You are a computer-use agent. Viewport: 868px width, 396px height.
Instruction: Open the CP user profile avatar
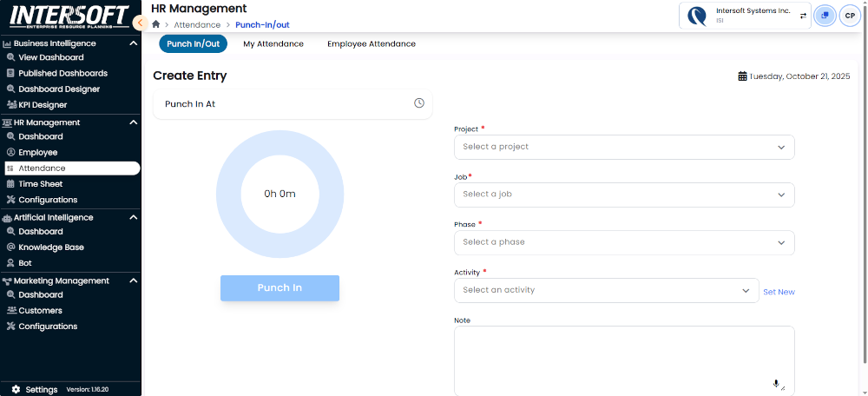[850, 16]
